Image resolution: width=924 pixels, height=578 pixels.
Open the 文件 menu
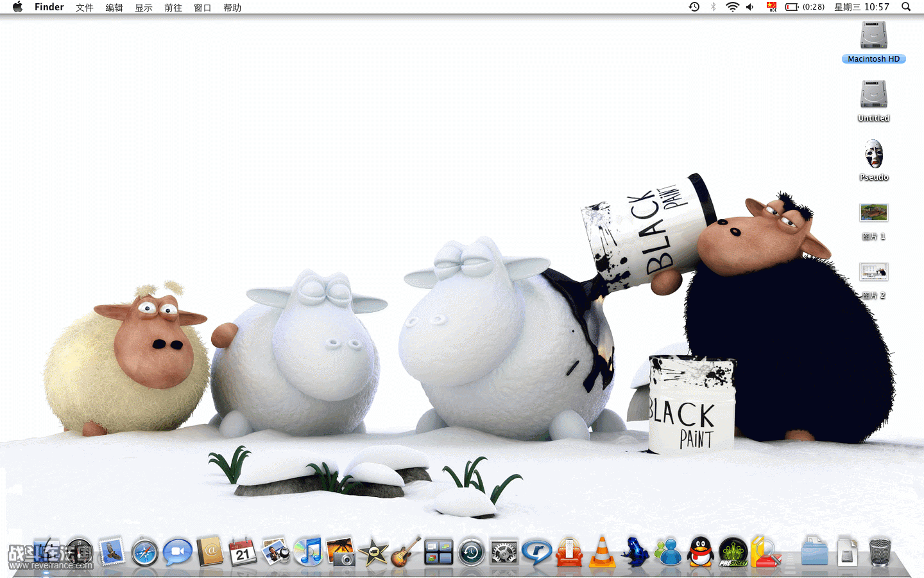click(85, 8)
